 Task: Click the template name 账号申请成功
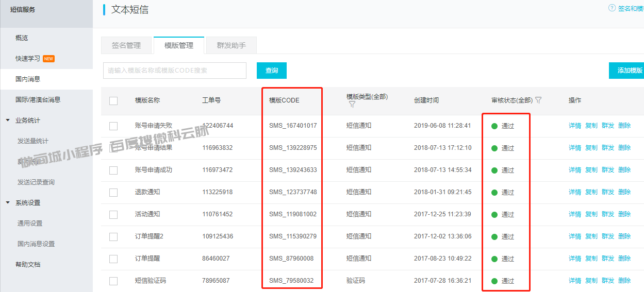(x=154, y=170)
